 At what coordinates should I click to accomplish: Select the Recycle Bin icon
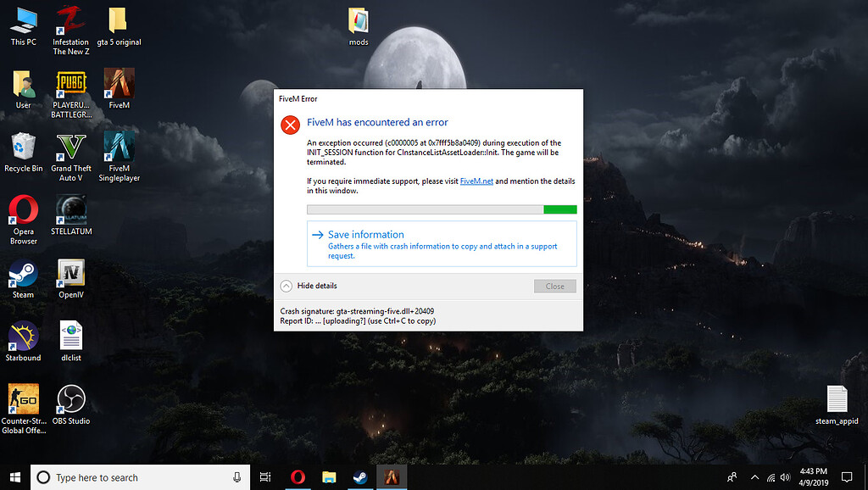[23, 153]
